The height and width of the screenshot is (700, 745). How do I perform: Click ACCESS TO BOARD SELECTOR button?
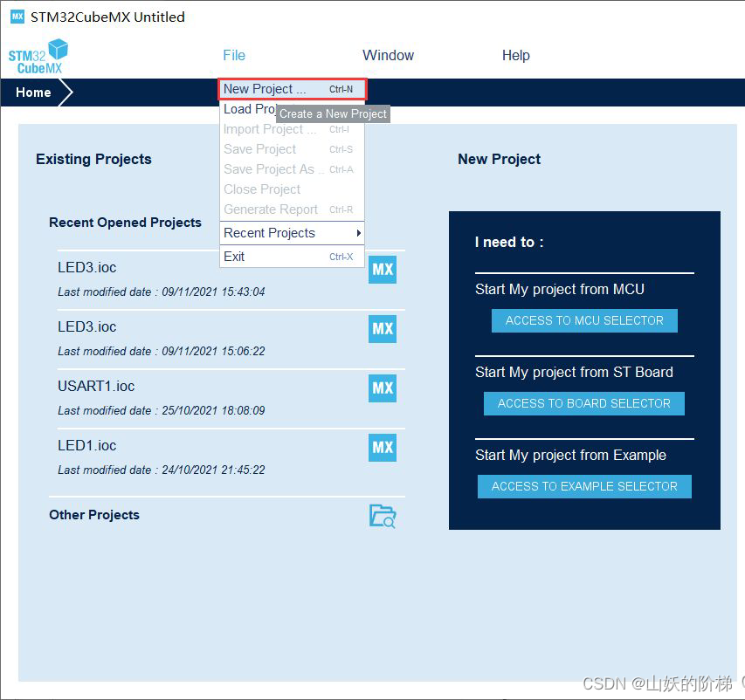click(x=584, y=403)
